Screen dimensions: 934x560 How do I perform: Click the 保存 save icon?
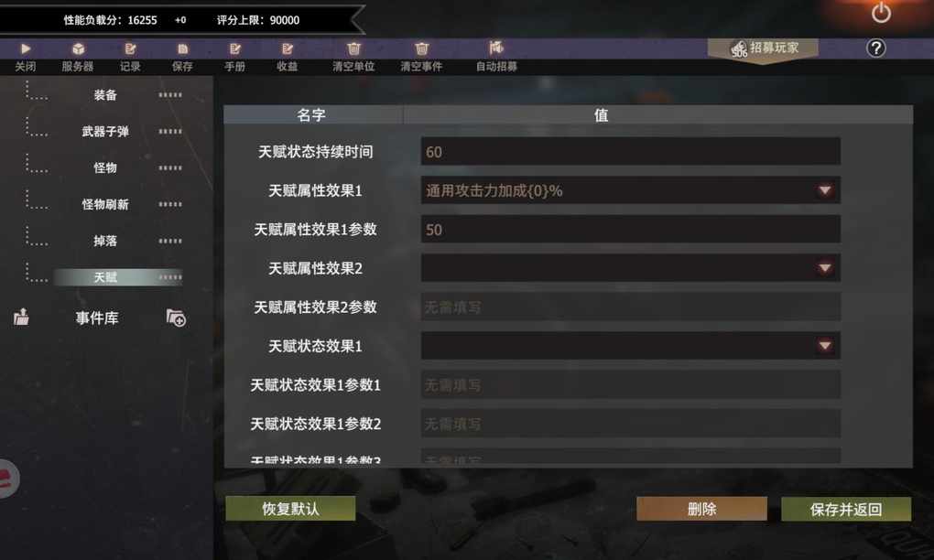pyautogui.click(x=182, y=48)
